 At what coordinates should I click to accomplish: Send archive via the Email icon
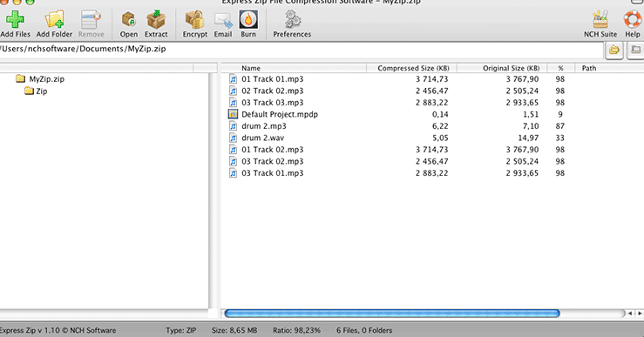tap(223, 20)
